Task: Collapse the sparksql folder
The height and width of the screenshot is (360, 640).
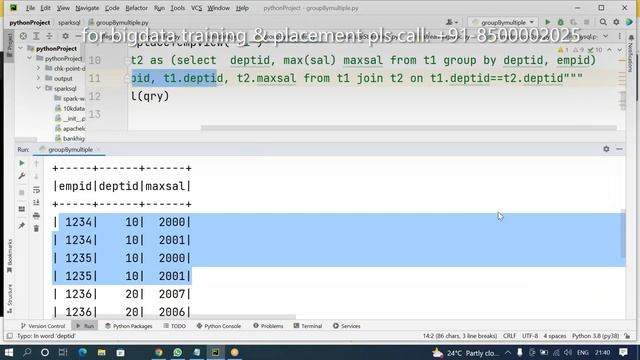Action: (39, 88)
